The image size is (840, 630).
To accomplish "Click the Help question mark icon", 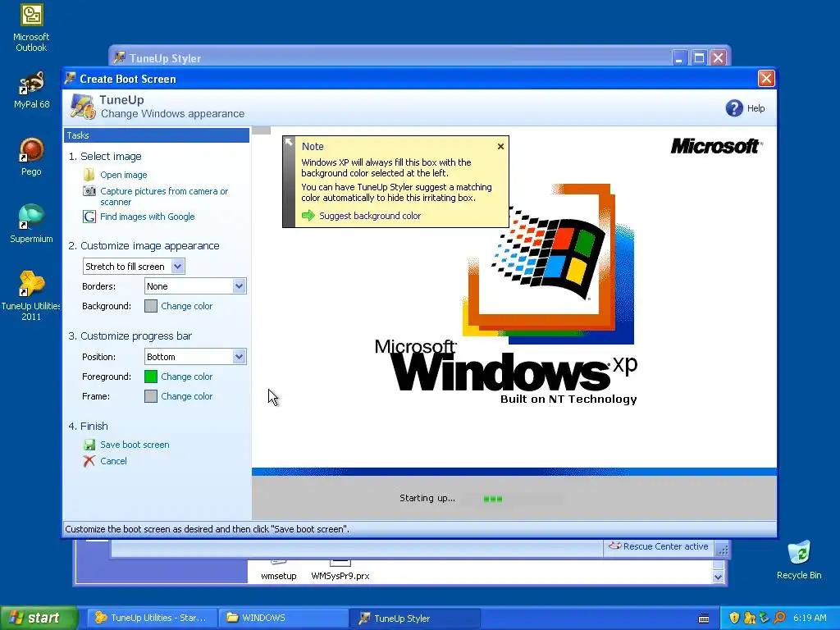I will 734,108.
